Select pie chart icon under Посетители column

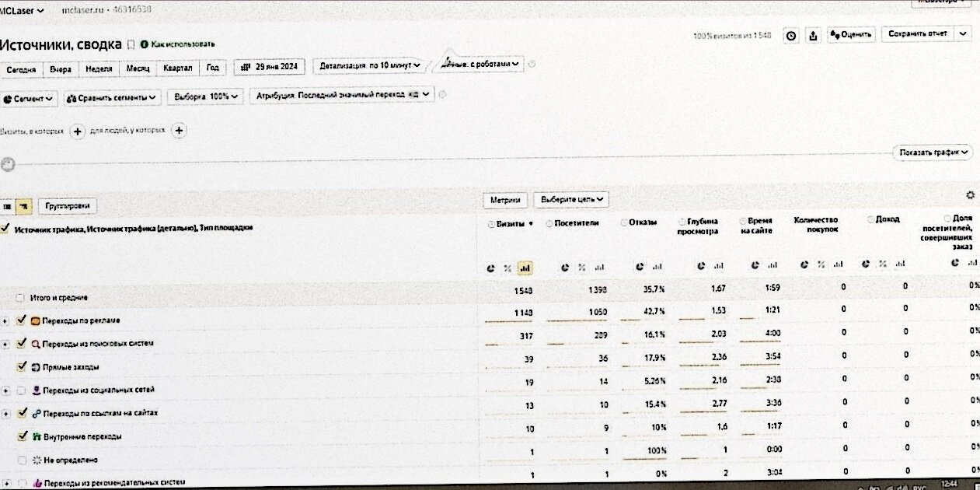(x=565, y=268)
